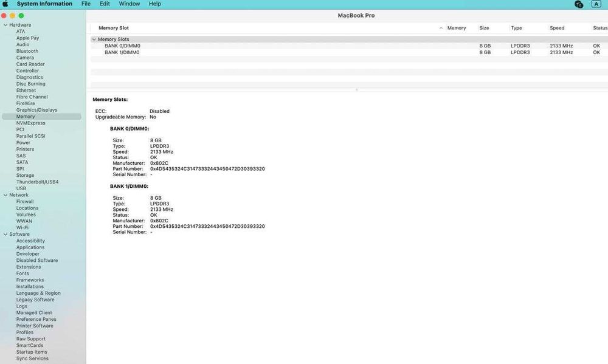This screenshot has width=608, height=364.
Task: Select Storage in the sidebar
Action: 25,175
